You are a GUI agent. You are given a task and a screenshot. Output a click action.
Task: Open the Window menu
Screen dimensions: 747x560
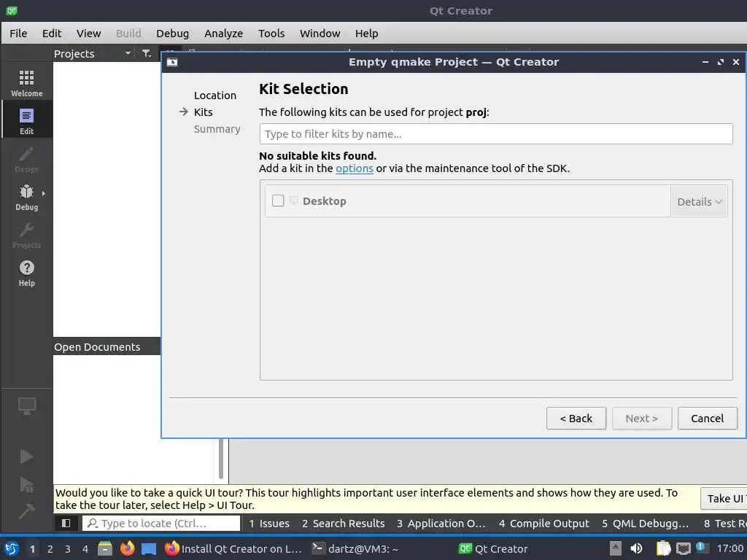coord(320,34)
